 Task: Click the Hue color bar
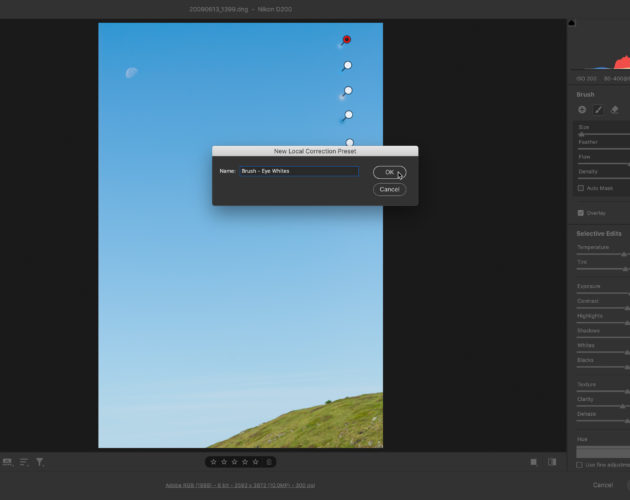[x=603, y=452]
